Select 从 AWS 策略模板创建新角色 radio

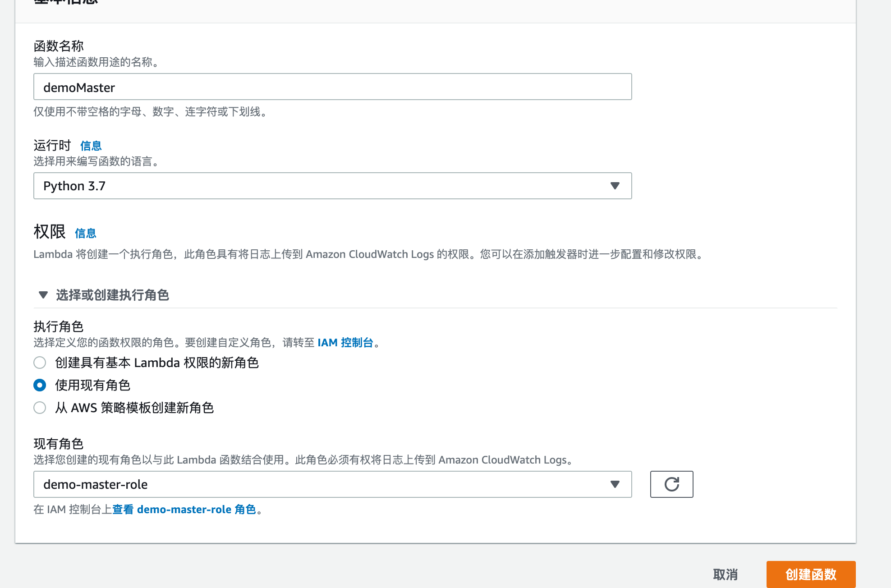(x=40, y=408)
